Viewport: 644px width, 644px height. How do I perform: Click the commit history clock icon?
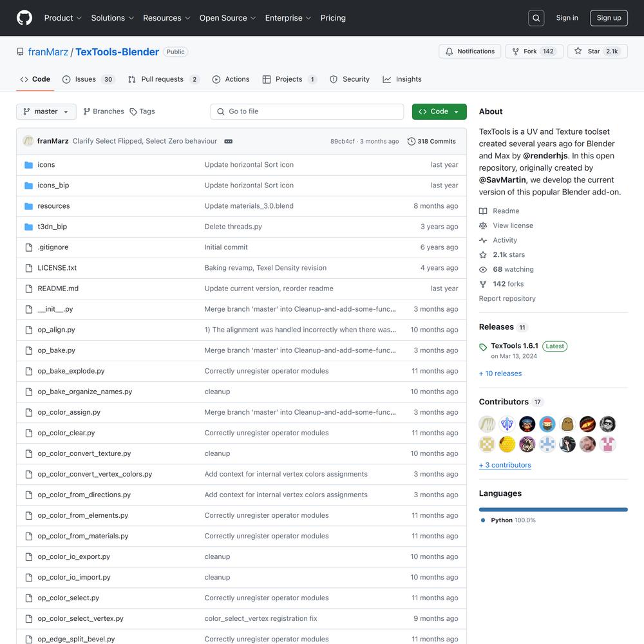(411, 141)
